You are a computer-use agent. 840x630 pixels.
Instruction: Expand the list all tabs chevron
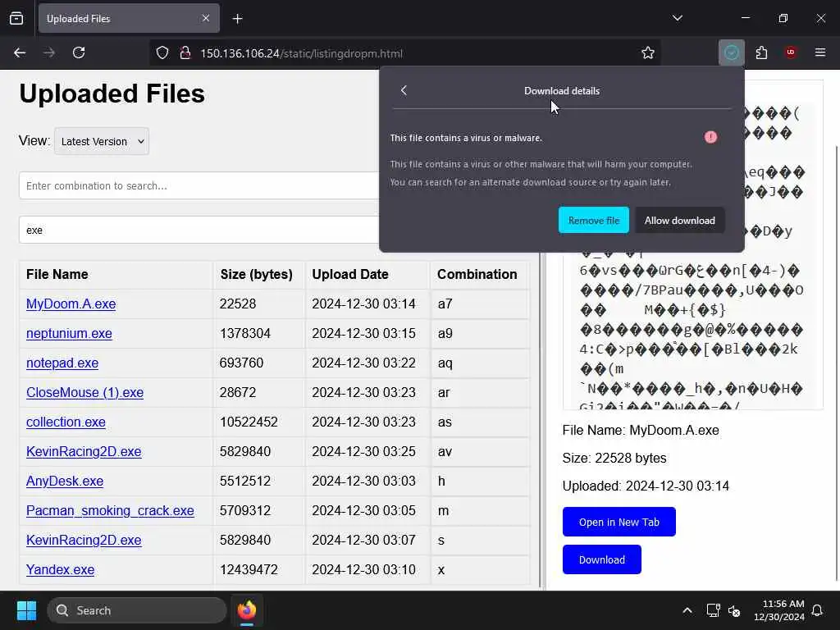(x=677, y=18)
